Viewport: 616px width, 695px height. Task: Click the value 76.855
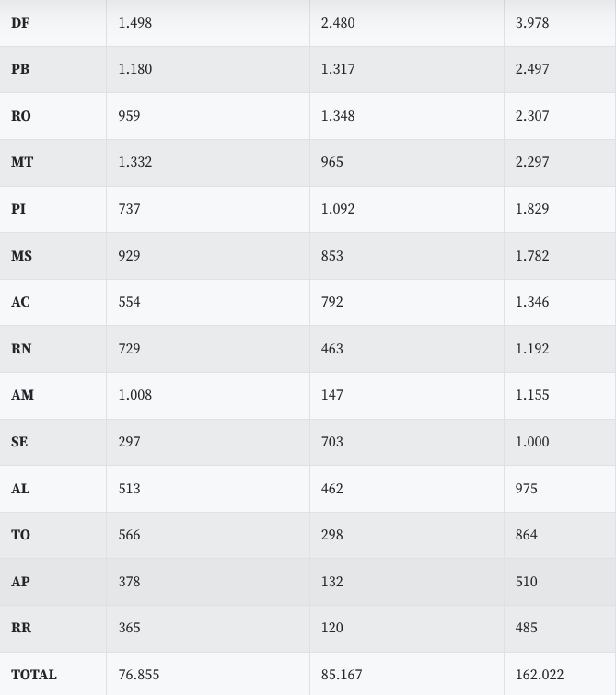point(139,675)
